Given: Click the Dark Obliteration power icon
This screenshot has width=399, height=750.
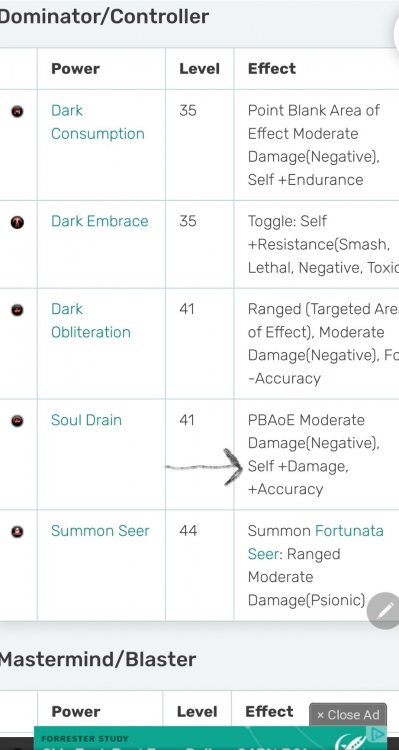Looking at the screenshot, I should click(17, 310).
